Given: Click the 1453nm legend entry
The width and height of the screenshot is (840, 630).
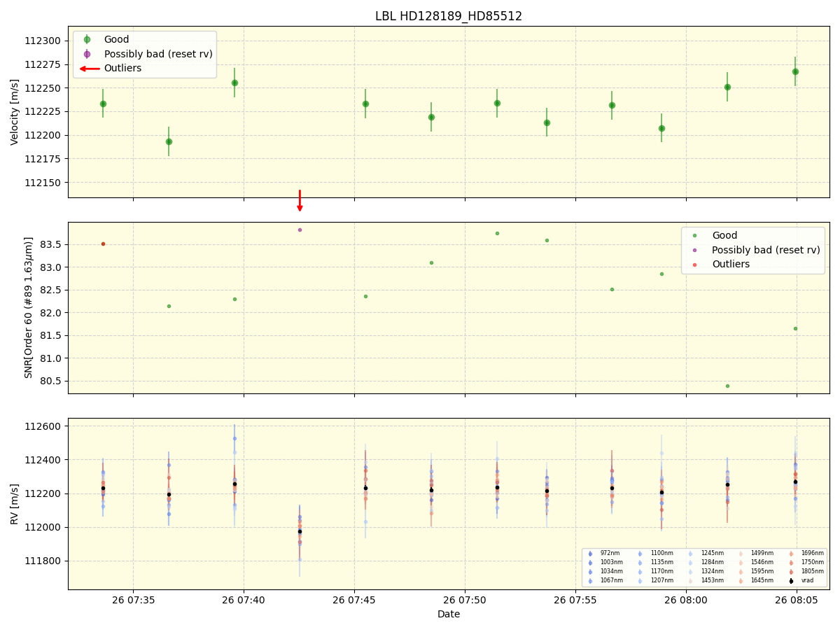Looking at the screenshot, I should (x=705, y=581).
